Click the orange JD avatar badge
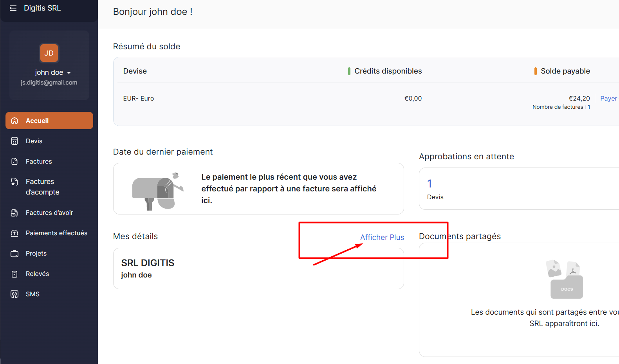The image size is (619, 364). pyautogui.click(x=49, y=53)
